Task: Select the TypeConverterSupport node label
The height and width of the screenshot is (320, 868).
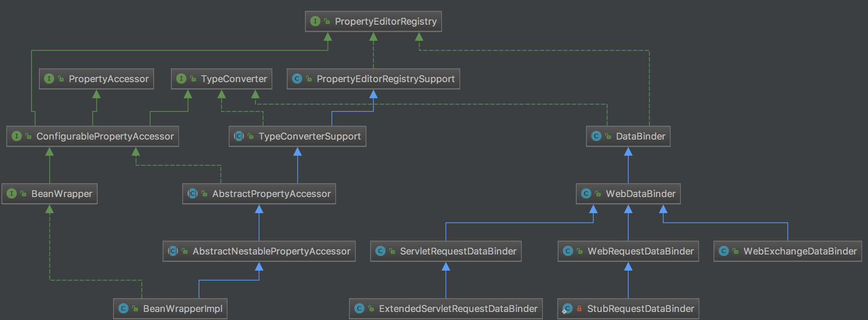Action: point(309,136)
